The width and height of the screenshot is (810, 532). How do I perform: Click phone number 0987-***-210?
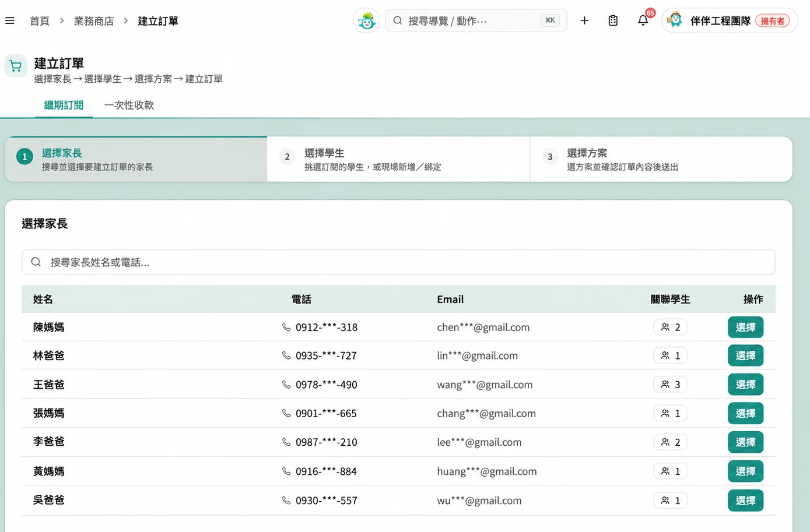(327, 442)
